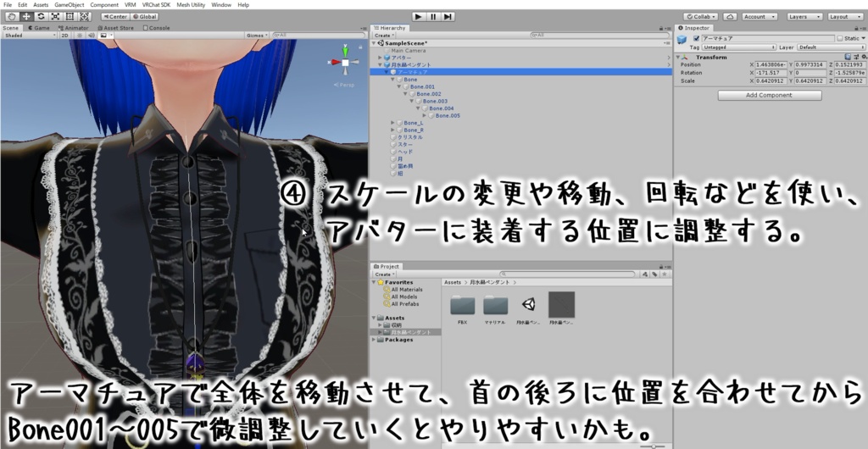Click the scene orientation gizmo
868x449 pixels.
click(x=345, y=63)
